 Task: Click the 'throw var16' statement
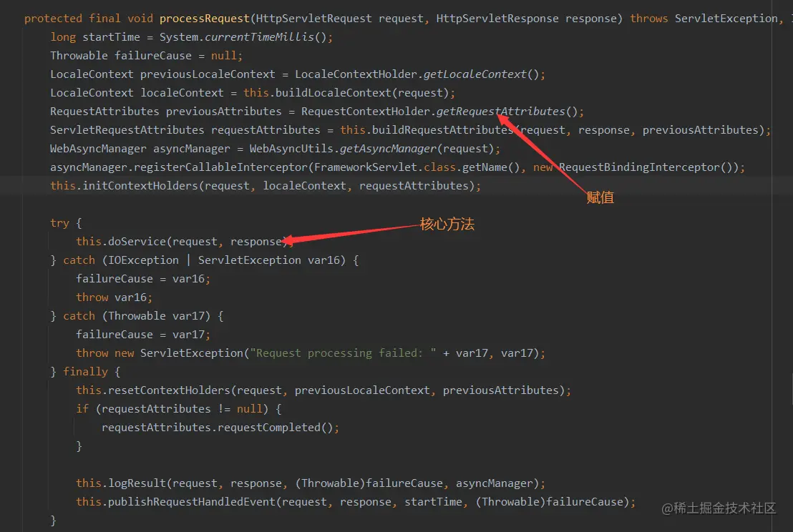click(115, 297)
